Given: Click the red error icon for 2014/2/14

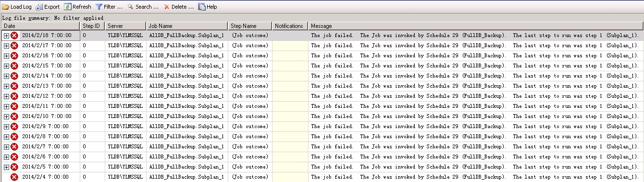Looking at the screenshot, I should 14,76.
